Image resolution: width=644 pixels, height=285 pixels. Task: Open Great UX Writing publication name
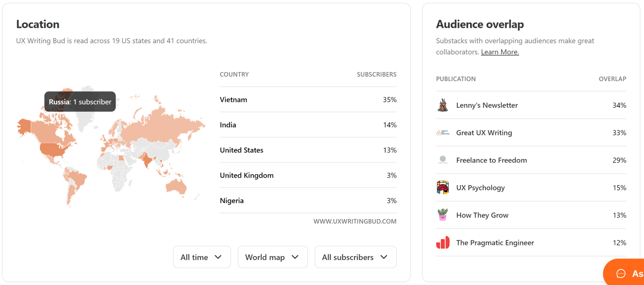[484, 132]
